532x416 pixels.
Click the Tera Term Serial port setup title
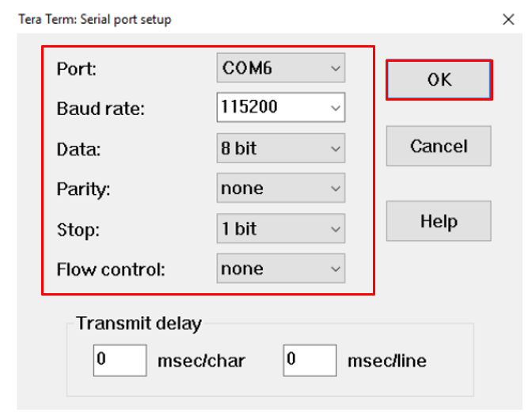95,19
